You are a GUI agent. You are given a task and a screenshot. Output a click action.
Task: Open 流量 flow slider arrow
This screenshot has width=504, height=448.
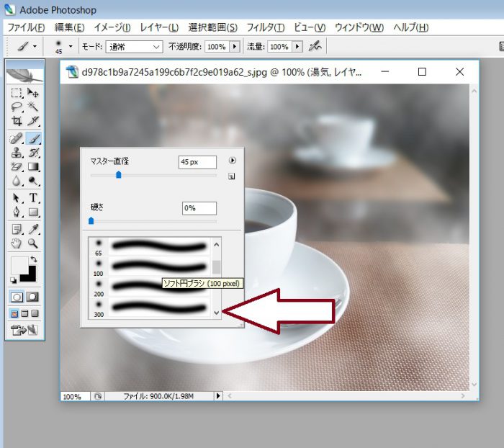(x=297, y=47)
